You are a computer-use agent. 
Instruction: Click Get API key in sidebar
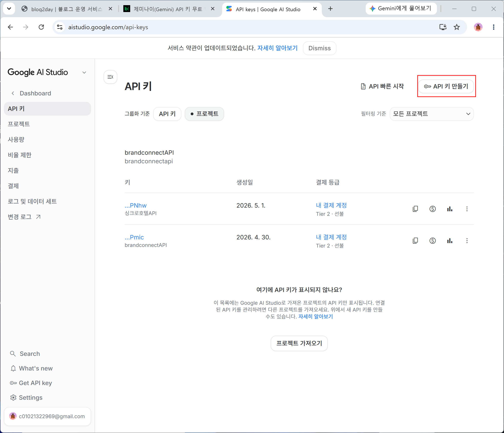coord(31,383)
